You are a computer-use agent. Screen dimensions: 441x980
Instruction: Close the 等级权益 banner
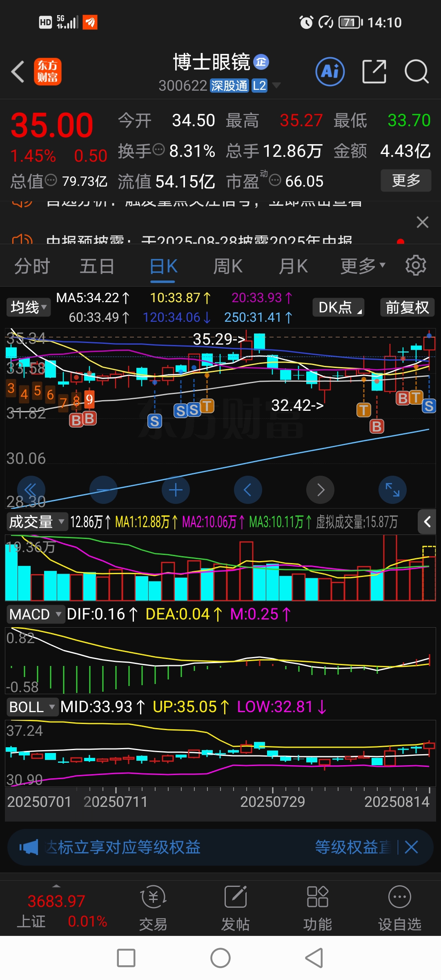click(411, 847)
